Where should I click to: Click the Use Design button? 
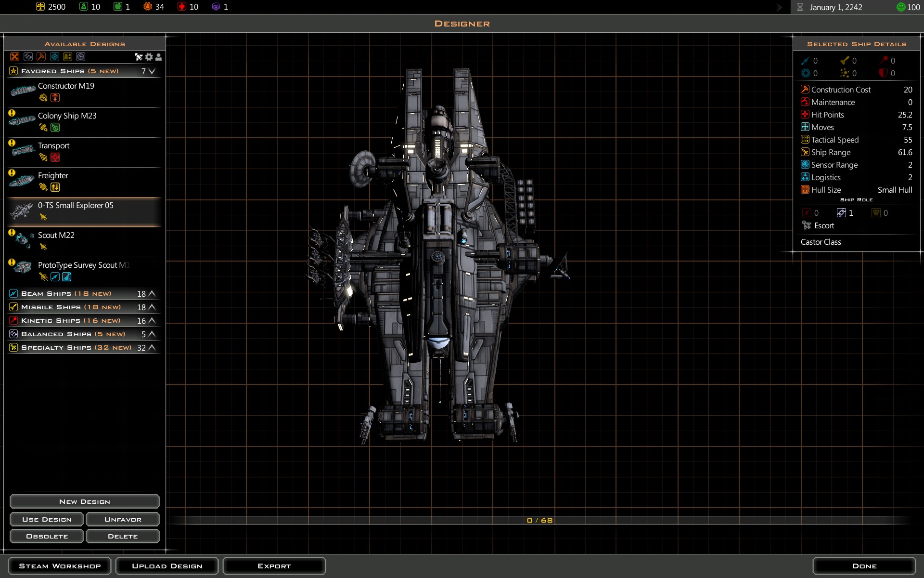[x=47, y=519]
